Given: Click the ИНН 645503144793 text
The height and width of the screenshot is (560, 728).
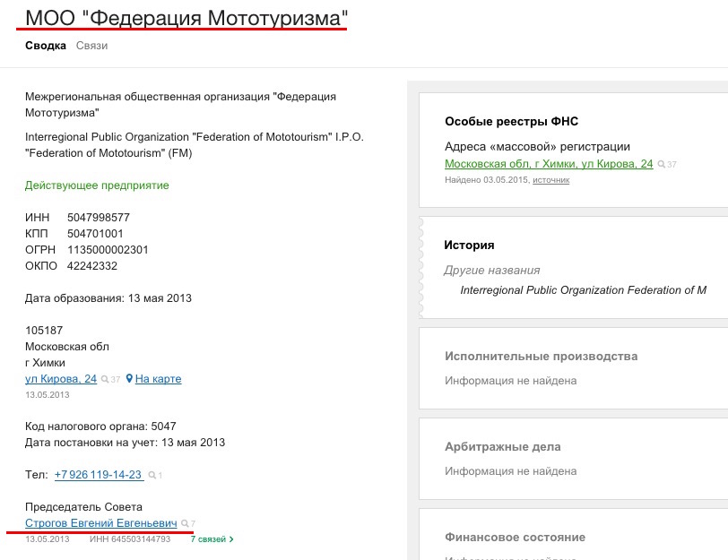Looking at the screenshot, I should [x=130, y=539].
